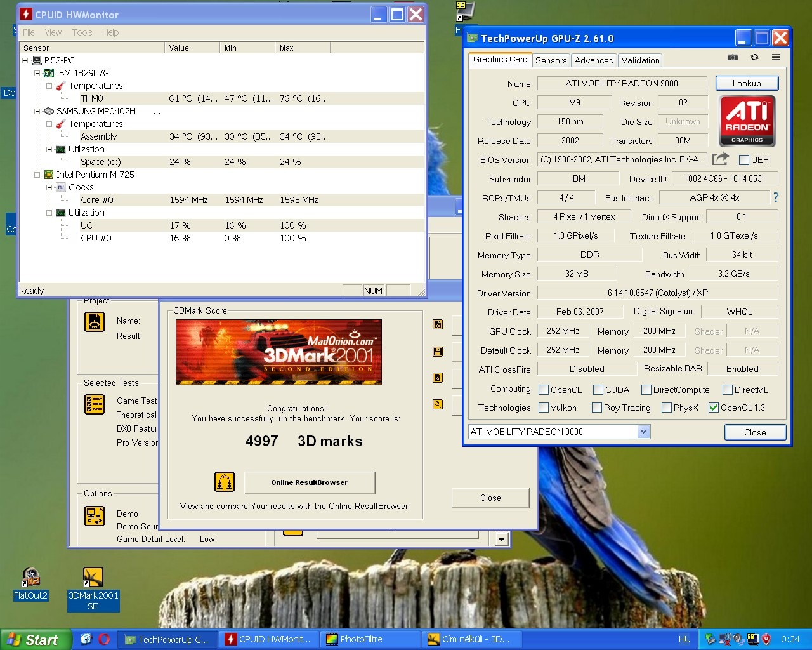Click the Opera quick launch icon
This screenshot has width=812, height=650.
(104, 639)
